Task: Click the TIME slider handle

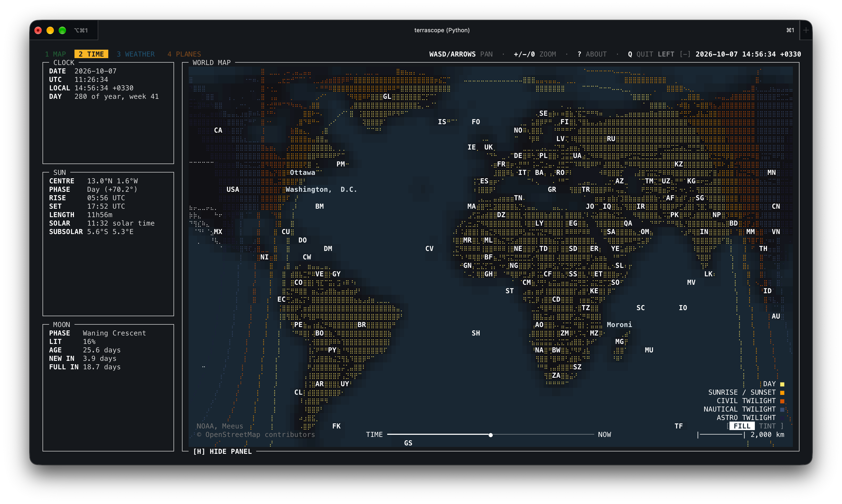Action: tap(491, 435)
